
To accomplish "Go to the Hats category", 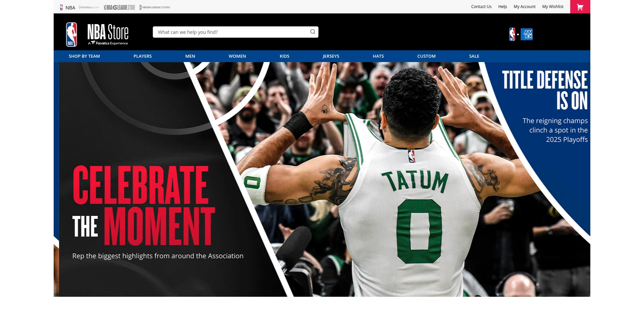I will click(x=378, y=56).
